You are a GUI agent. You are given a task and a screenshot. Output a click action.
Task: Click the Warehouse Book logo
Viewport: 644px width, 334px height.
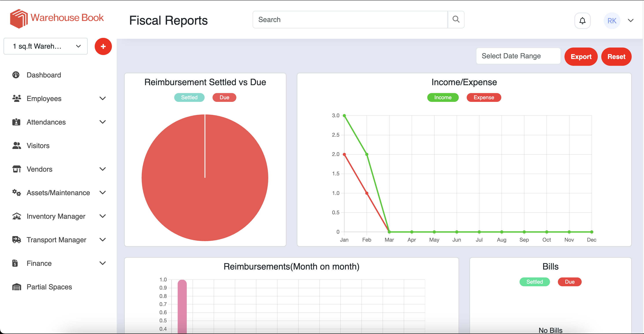point(57,18)
